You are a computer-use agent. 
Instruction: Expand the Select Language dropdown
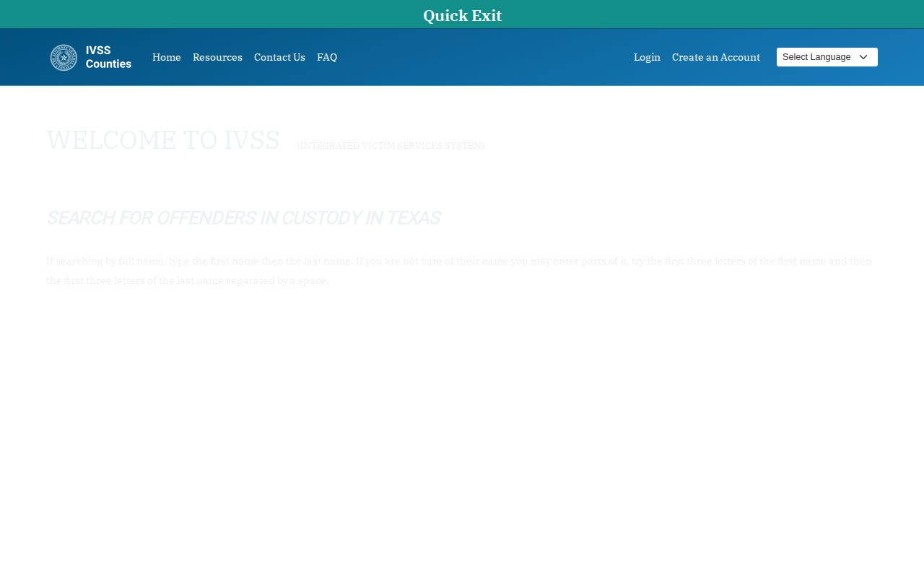tap(827, 57)
